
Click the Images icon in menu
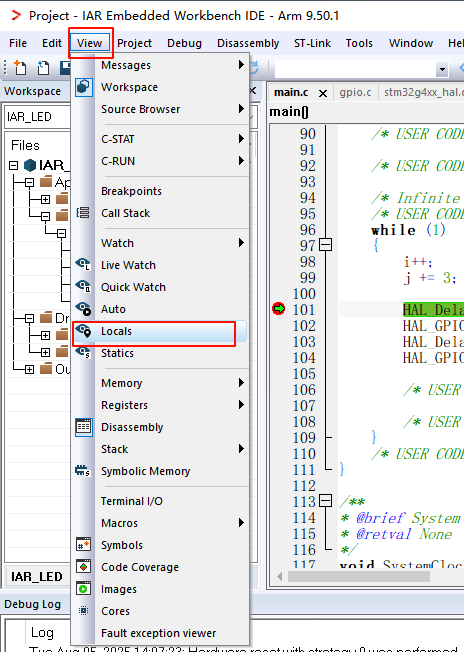pyautogui.click(x=84, y=589)
